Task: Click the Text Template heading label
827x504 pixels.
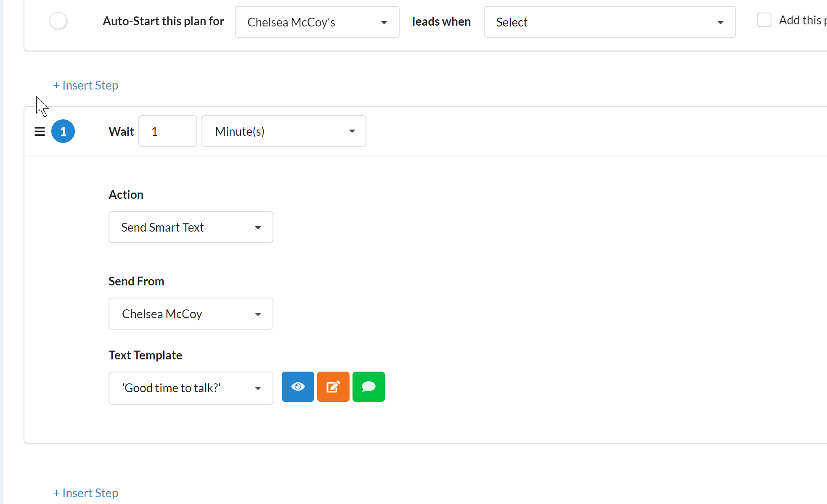Action: pyautogui.click(x=145, y=355)
